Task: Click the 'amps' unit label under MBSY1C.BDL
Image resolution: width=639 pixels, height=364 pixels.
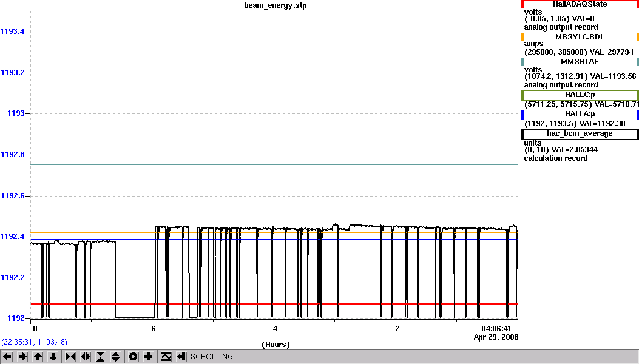Action: click(533, 44)
